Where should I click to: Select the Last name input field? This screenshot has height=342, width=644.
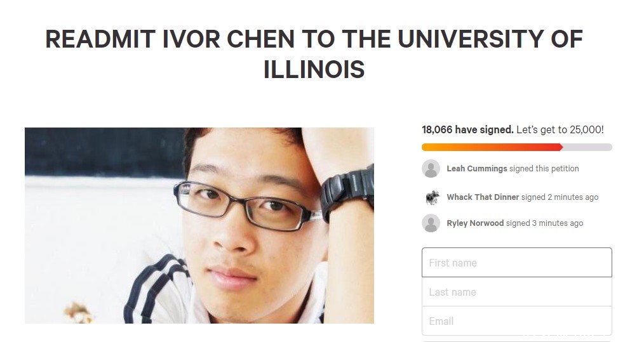517,292
